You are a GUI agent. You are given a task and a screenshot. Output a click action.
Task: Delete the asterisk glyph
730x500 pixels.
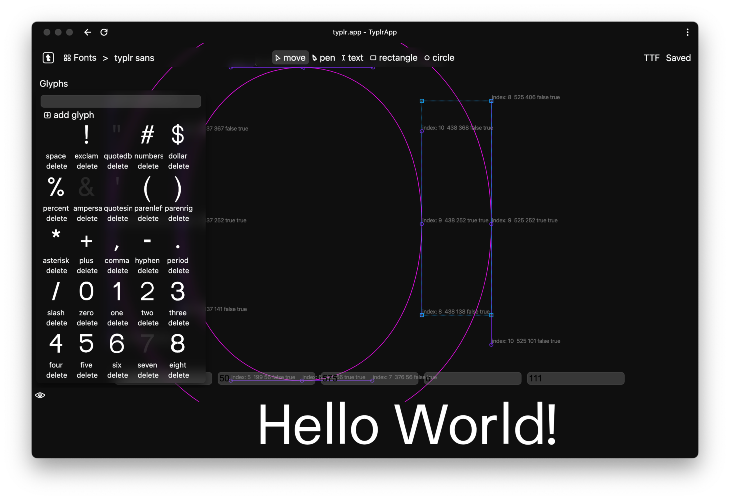pos(56,270)
